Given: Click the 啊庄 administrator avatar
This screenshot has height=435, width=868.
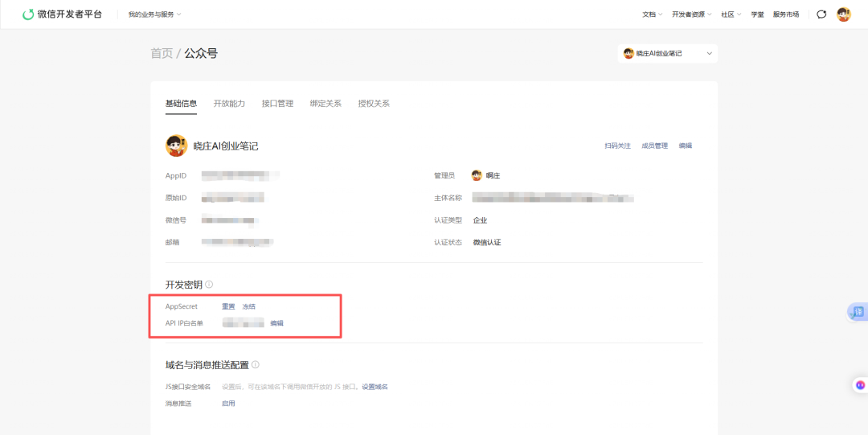Looking at the screenshot, I should [477, 175].
